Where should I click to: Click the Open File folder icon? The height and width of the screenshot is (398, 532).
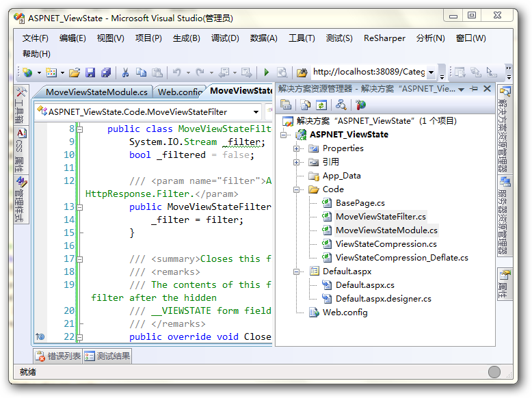[75, 72]
